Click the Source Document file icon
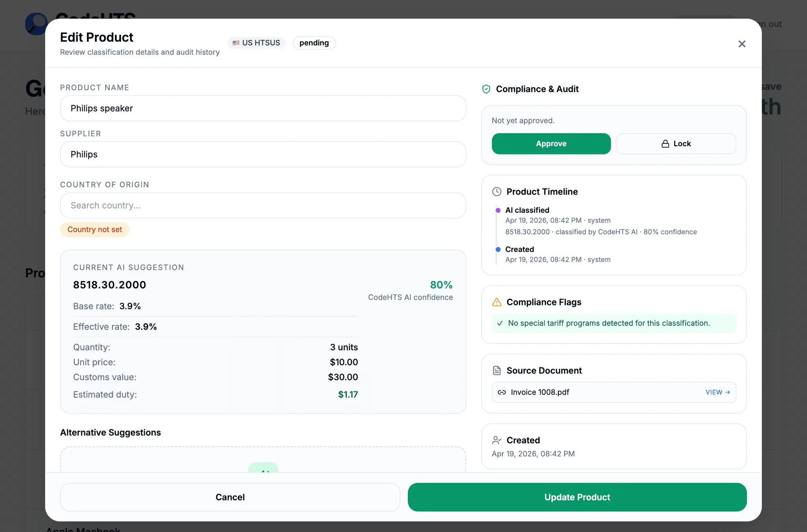807x532 pixels. (x=496, y=371)
